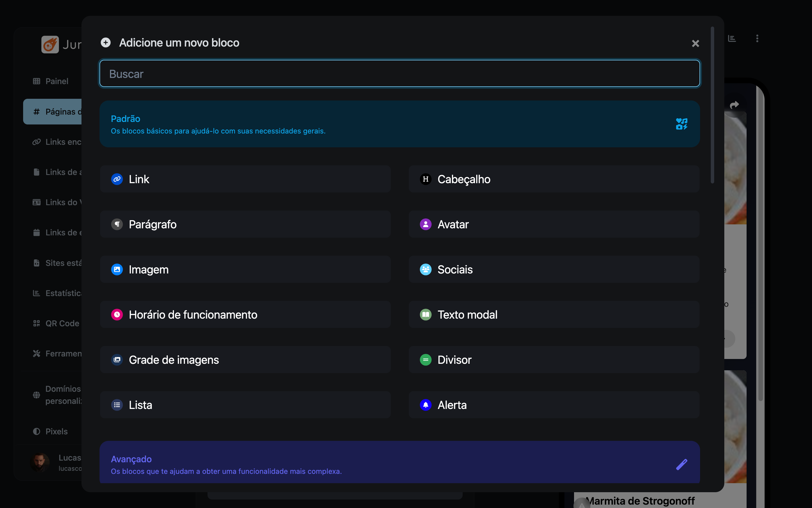Add a Parágrafo block

point(245,224)
